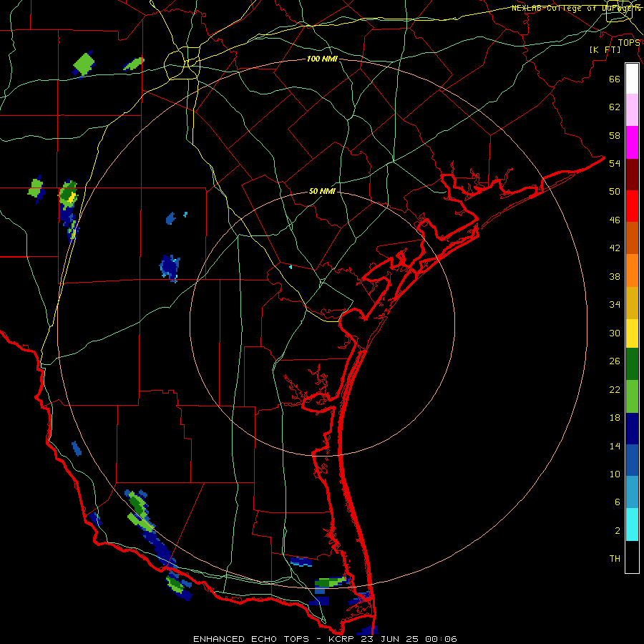644x644 pixels.
Task: Click the gold swatch in the legend
Action: tap(632, 303)
